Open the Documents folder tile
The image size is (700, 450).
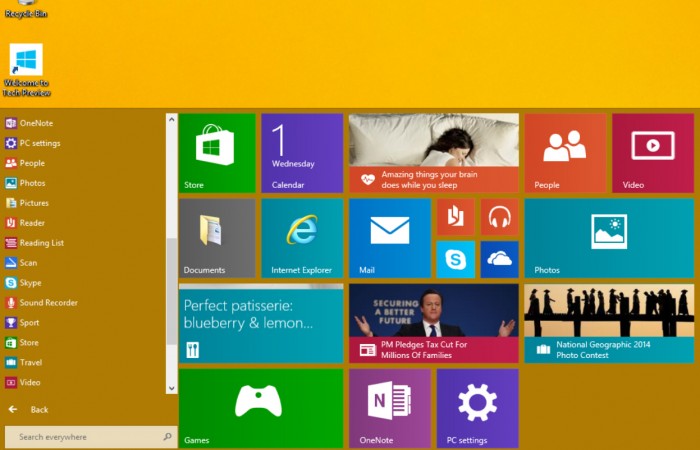(x=217, y=238)
